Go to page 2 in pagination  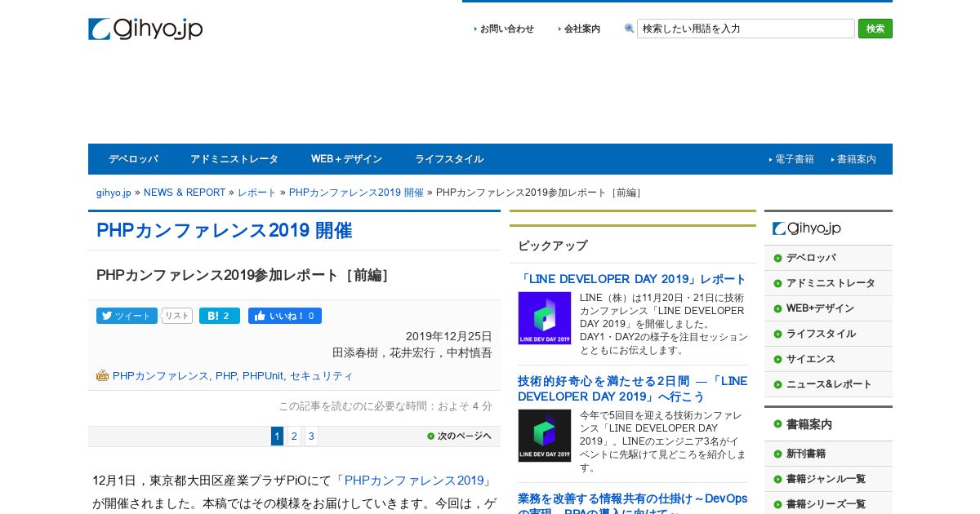pyautogui.click(x=294, y=436)
